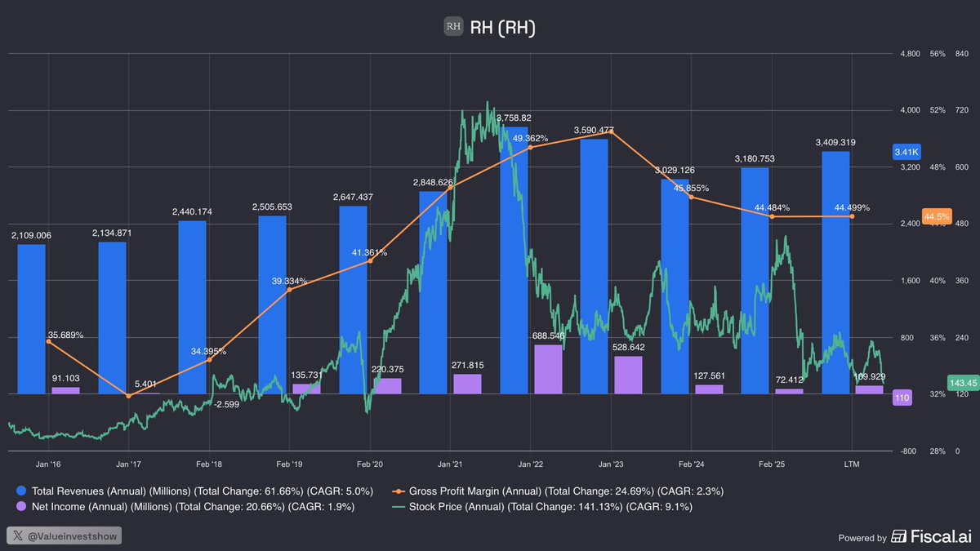Click the Feb '19 axis label
980x551 pixels.
pyautogui.click(x=289, y=464)
